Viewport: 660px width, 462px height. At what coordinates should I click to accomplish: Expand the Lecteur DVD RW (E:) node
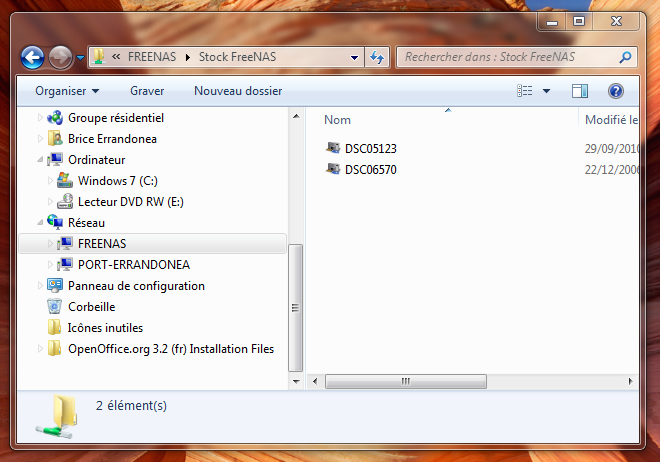coord(50,202)
